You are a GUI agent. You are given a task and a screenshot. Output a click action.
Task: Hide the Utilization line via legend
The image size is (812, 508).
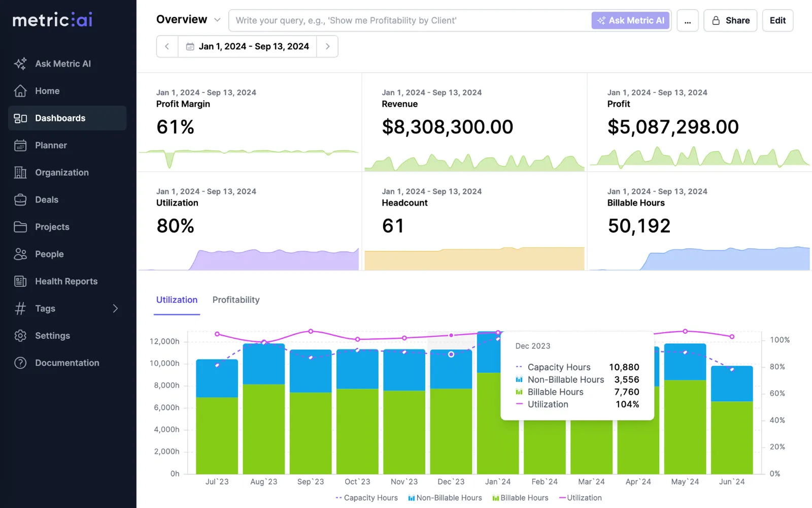(x=580, y=498)
